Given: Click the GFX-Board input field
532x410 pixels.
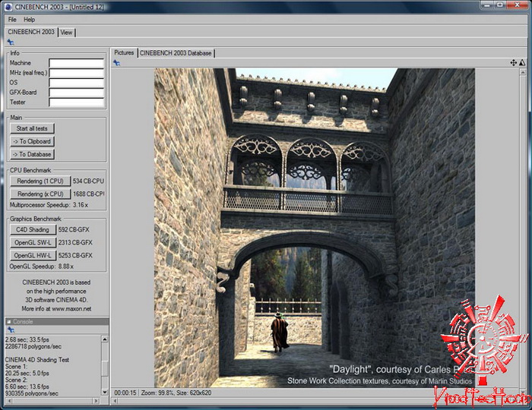Looking at the screenshot, I should click(76, 93).
